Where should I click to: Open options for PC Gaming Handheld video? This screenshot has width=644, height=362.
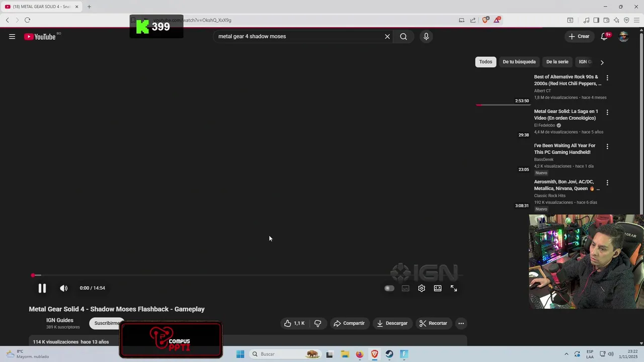coord(607,146)
